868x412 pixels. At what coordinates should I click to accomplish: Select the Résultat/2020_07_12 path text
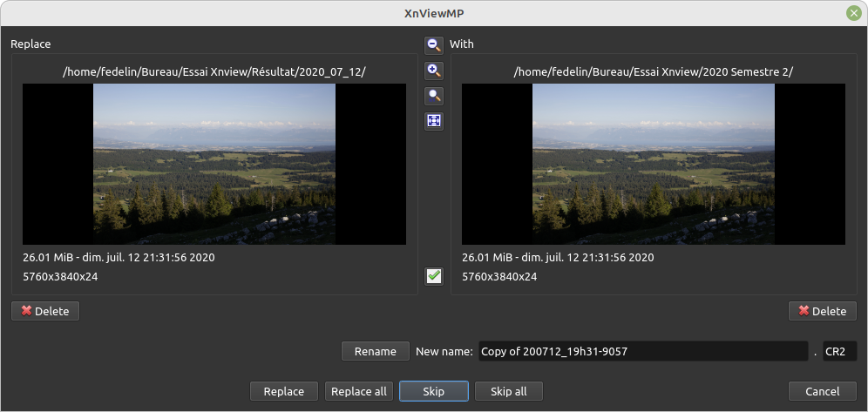[x=214, y=72]
